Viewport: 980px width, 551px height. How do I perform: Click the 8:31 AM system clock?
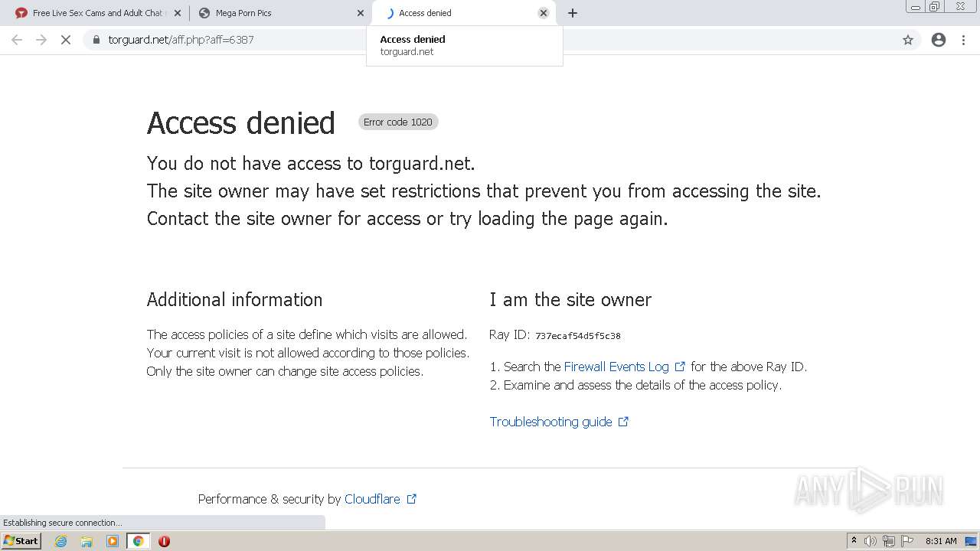[941, 541]
